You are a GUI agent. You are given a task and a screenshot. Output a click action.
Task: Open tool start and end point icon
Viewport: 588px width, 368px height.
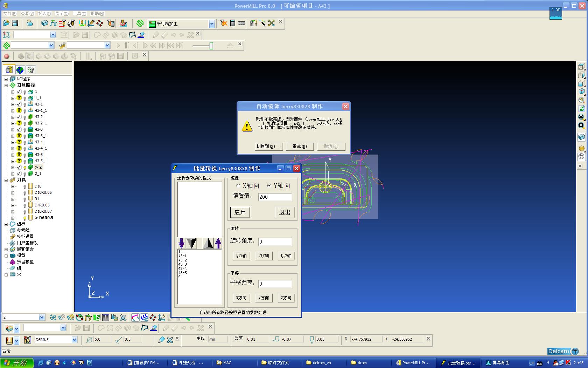(x=71, y=23)
